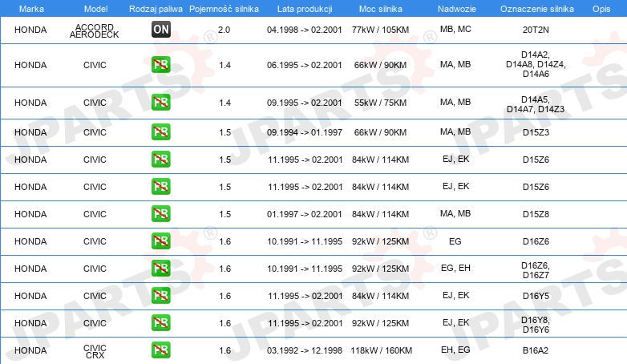Click the Pojemność silnika column header
The height and width of the screenshot is (364, 627).
pos(224,9)
